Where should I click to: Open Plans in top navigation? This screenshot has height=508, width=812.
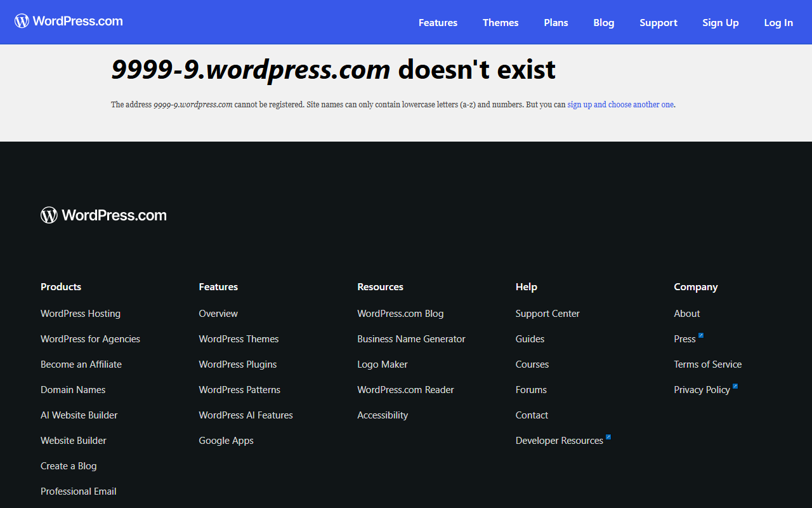pos(556,22)
